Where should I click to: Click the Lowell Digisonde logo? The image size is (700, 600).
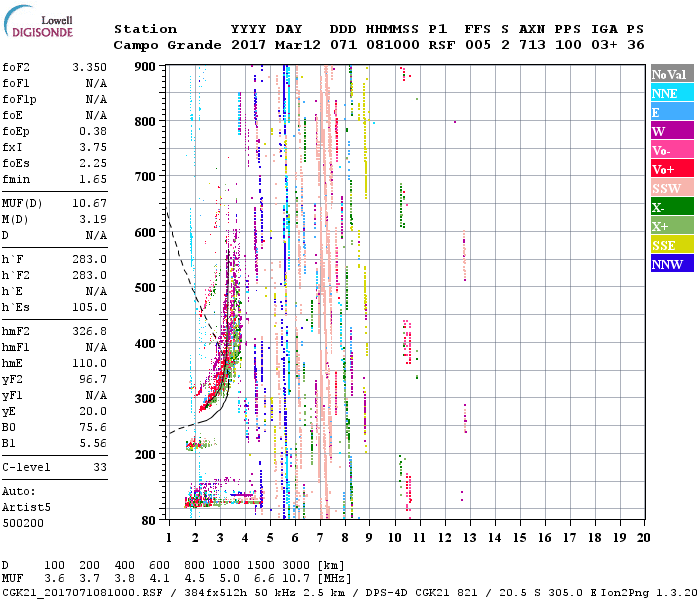pos(42,27)
